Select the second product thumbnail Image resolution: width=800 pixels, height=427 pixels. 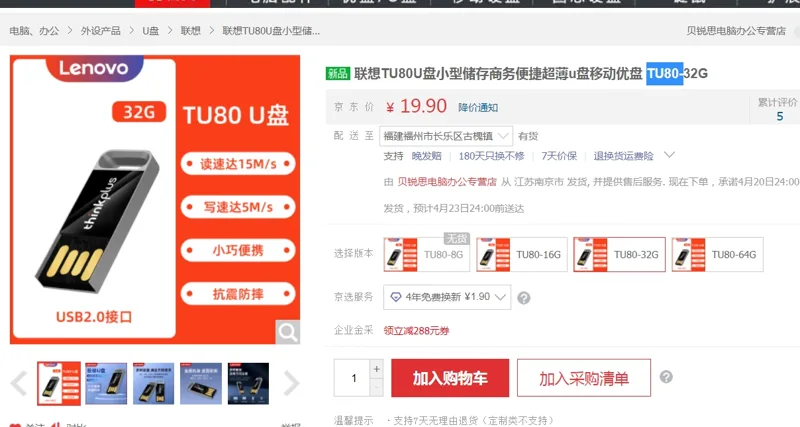[106, 384]
